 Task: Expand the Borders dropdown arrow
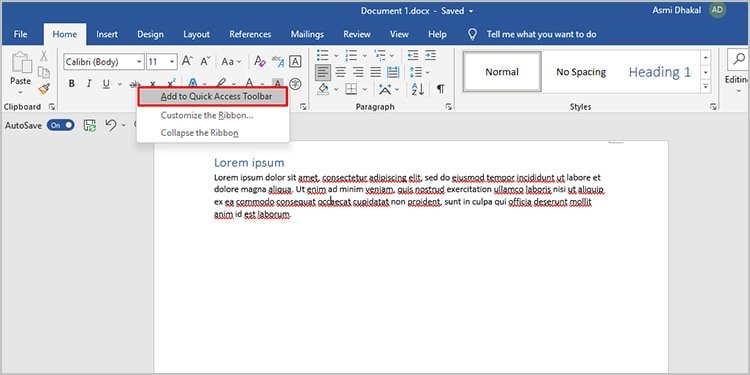click(365, 89)
